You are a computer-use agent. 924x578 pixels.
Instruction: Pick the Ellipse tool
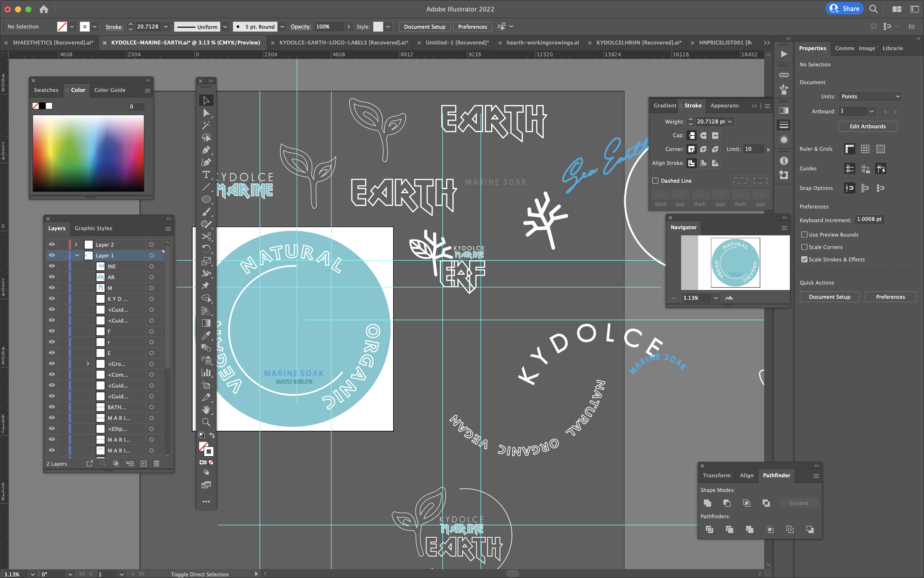tap(206, 200)
